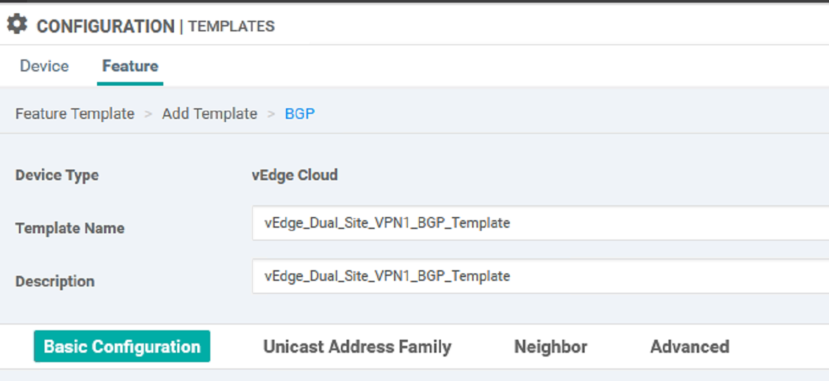Click the Device Type label
The width and height of the screenshot is (829, 381).
pyautogui.click(x=57, y=175)
